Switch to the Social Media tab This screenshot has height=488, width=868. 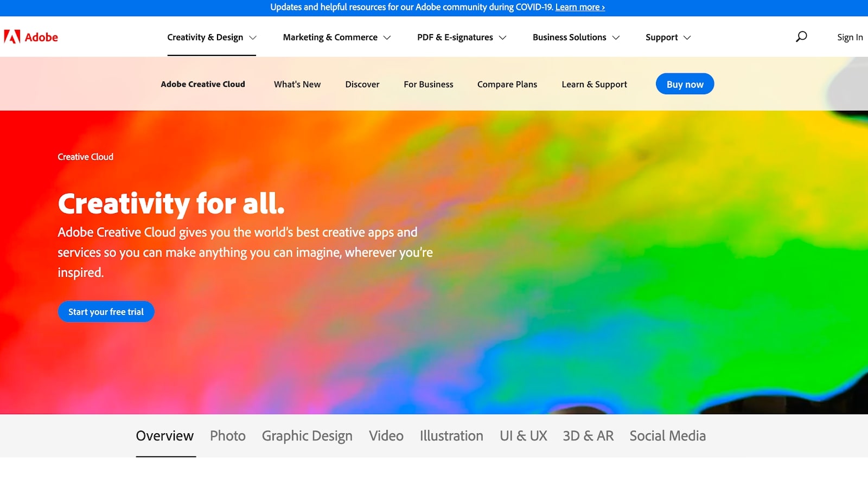click(x=667, y=435)
